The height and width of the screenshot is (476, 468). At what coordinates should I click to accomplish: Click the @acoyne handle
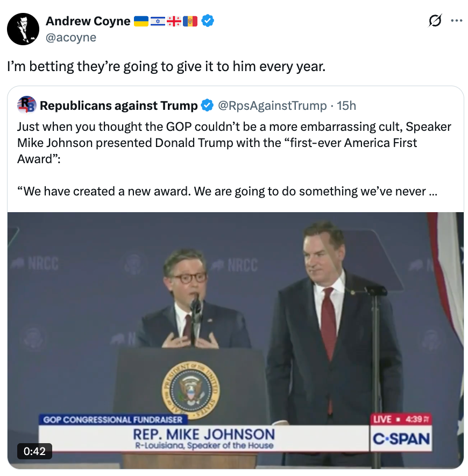72,37
